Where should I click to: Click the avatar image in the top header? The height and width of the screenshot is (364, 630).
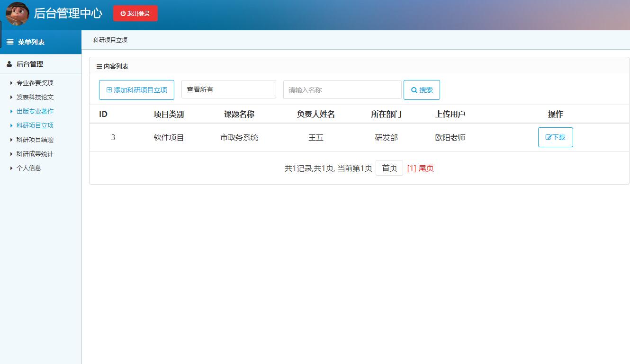(16, 14)
